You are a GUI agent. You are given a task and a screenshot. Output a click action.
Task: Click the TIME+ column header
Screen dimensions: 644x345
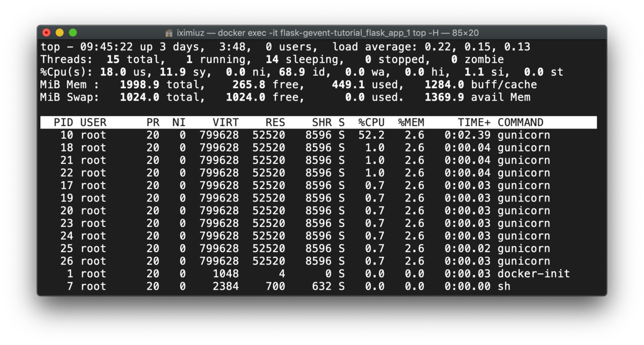[x=476, y=122]
